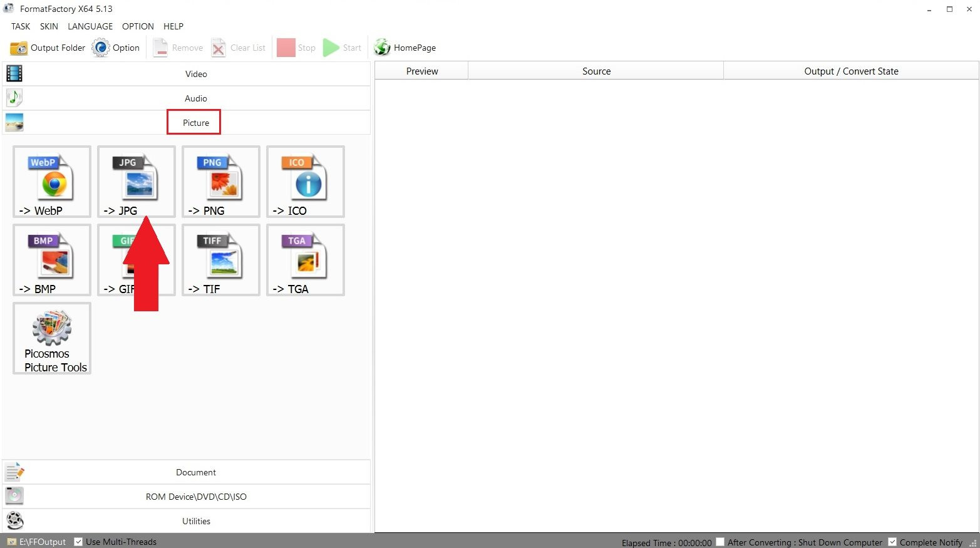980x548 pixels.
Task: Choose the JPG conversion icon
Action: [137, 182]
